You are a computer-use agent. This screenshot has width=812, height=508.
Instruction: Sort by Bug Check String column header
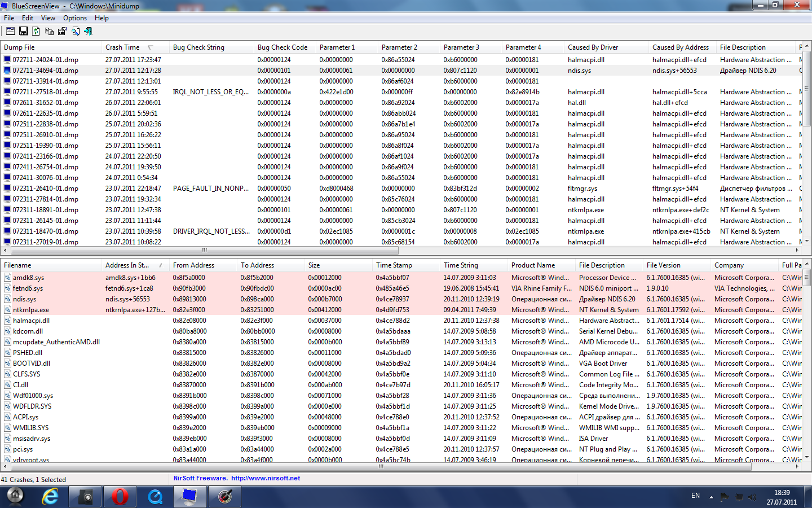pos(212,47)
